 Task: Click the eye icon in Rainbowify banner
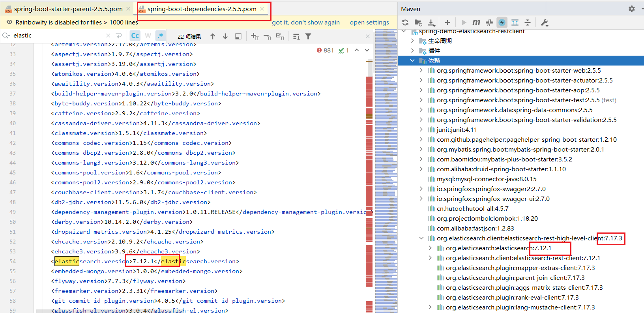pyautogui.click(x=9, y=22)
